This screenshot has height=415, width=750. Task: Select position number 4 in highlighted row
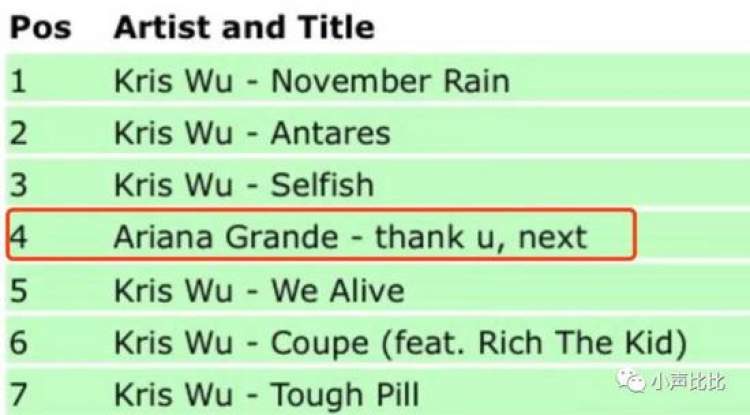pyautogui.click(x=20, y=237)
